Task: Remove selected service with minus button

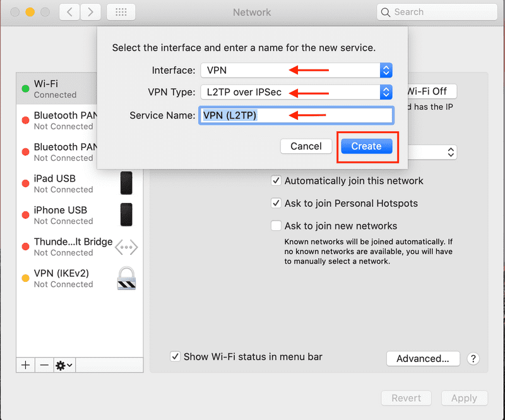Action: pos(44,365)
